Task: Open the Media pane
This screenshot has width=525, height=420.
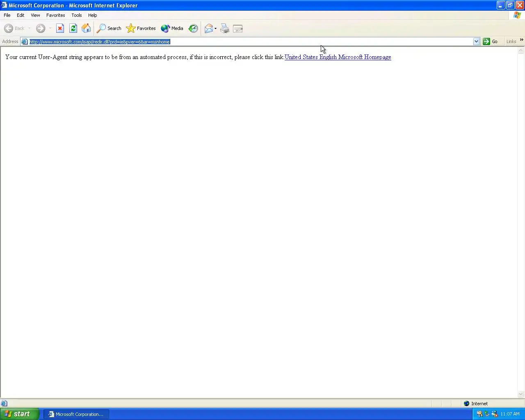Action: point(172,28)
